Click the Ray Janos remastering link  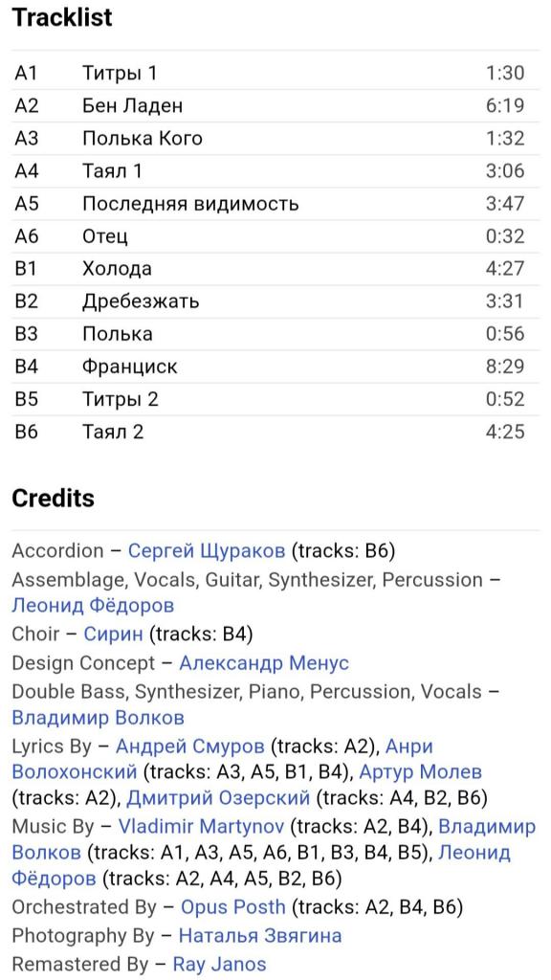[x=219, y=965]
